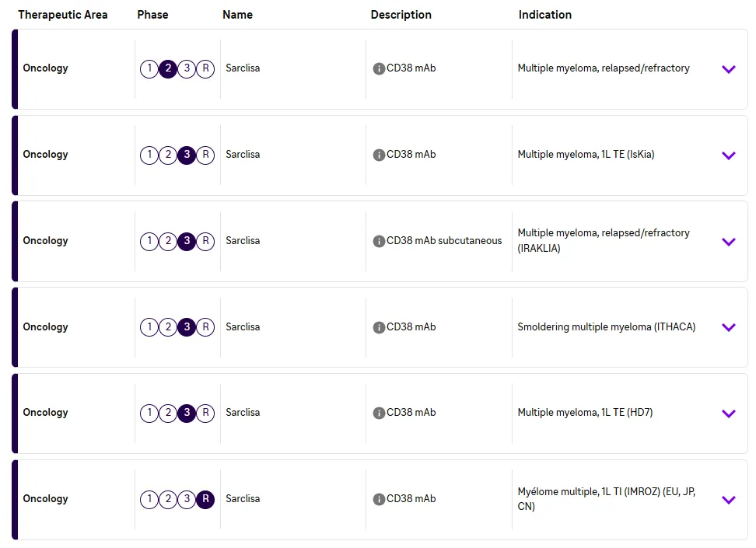Click info icon beside relapsed/refractory CD38 mAb
Viewport: 756px width, 548px height.
point(379,68)
